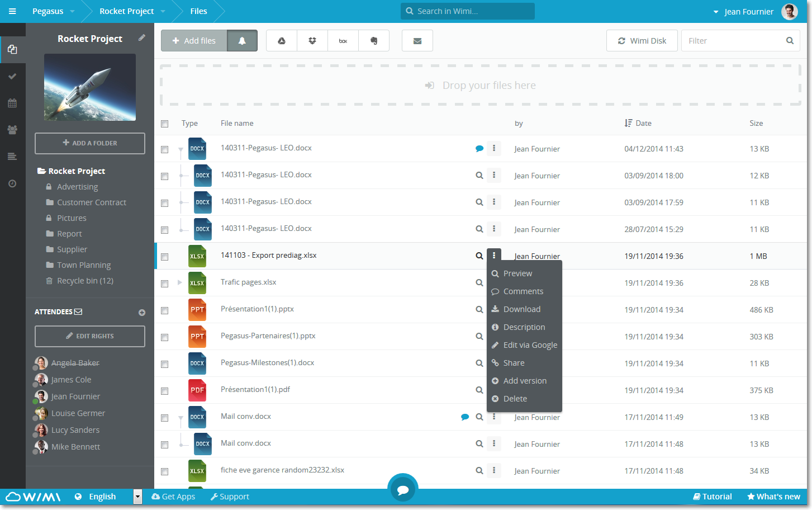Select the Pegasus-Partenaires(1).pptx checkbox
The image size is (812, 510).
164,337
